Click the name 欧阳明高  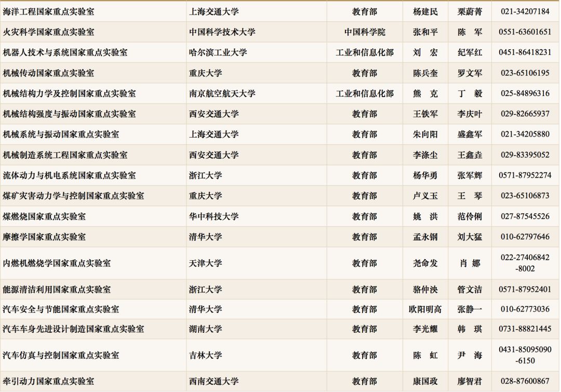[425, 309]
